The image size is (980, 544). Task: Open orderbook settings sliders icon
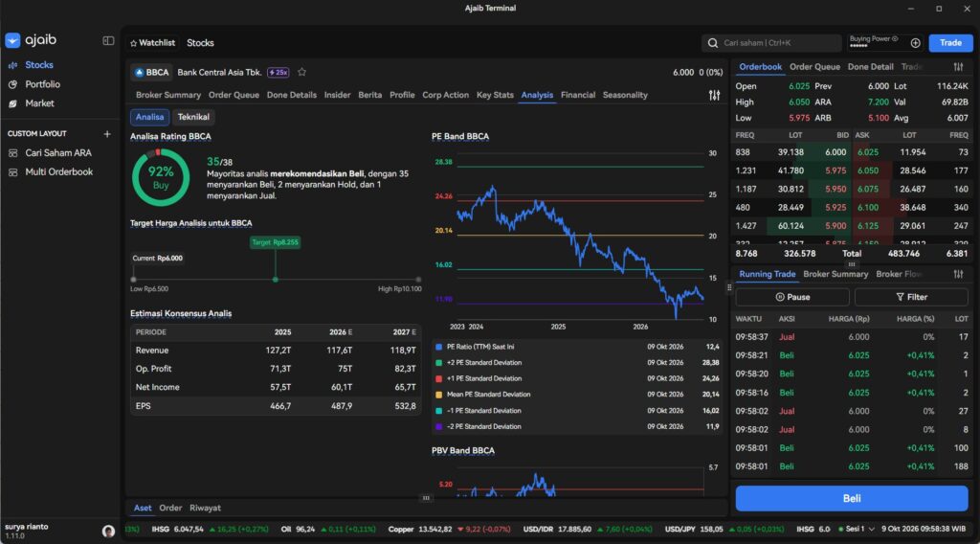958,67
